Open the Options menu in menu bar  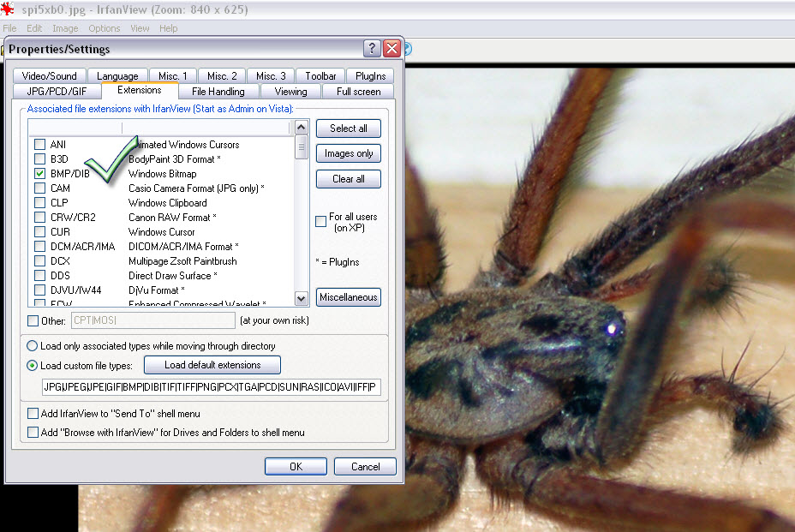105,28
